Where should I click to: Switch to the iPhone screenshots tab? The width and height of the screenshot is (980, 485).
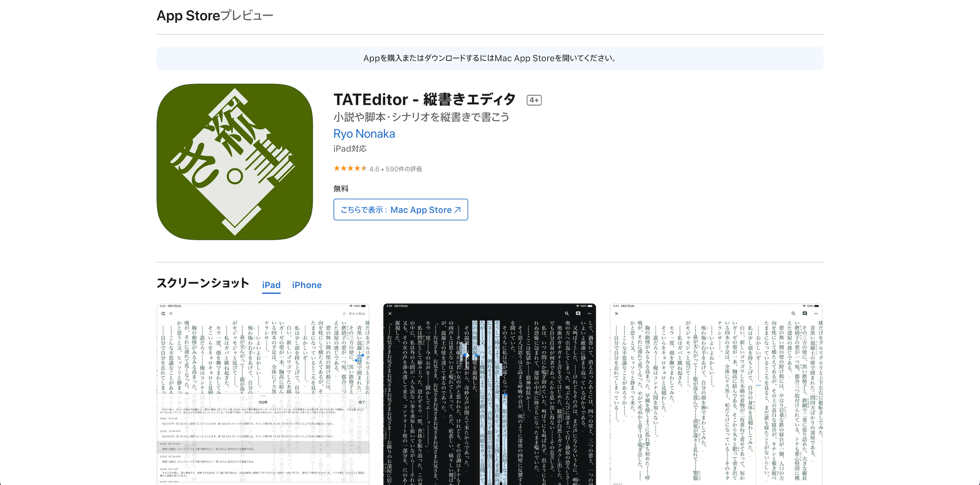pyautogui.click(x=307, y=285)
